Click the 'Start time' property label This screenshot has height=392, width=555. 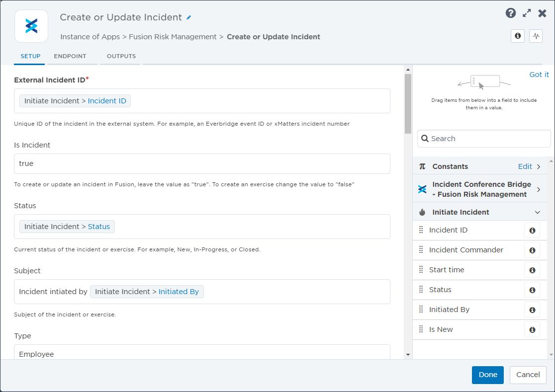click(446, 270)
